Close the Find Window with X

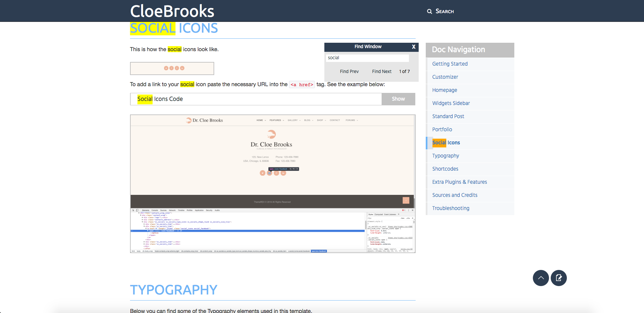(414, 47)
